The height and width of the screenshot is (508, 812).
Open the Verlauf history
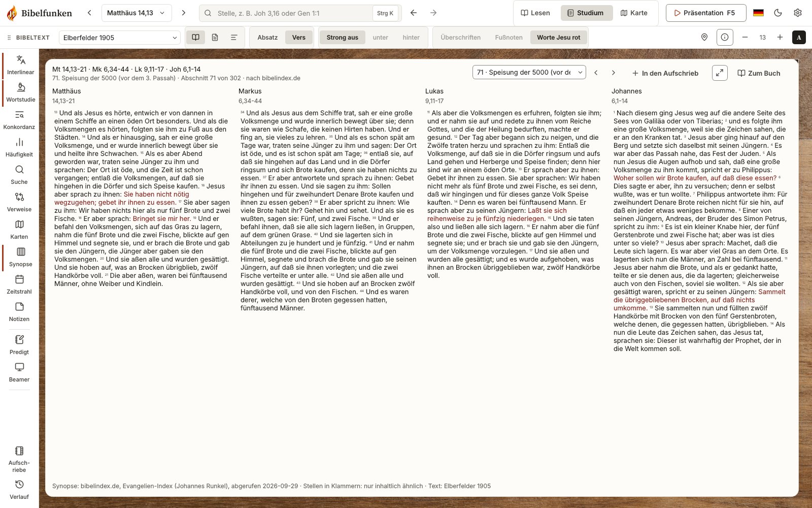point(19,490)
